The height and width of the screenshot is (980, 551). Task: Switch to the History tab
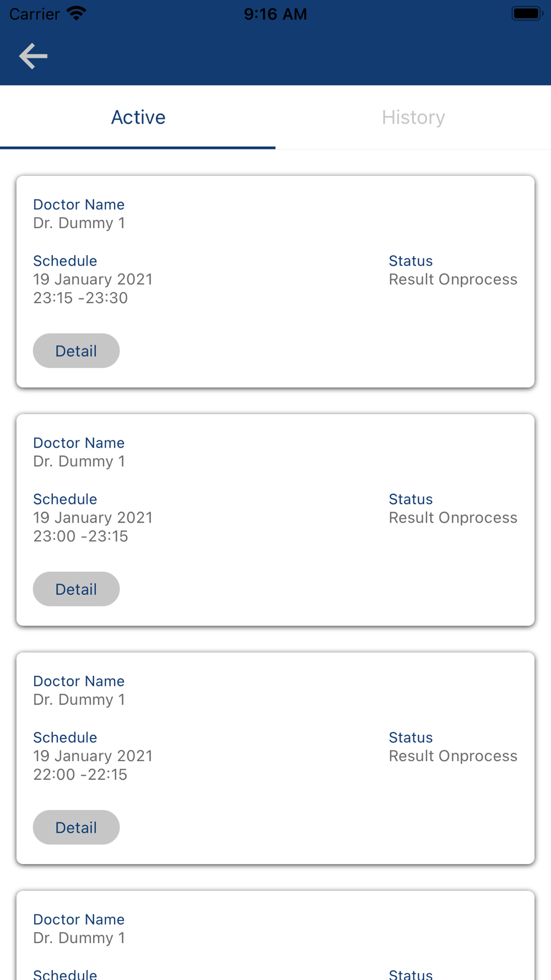pos(413,117)
